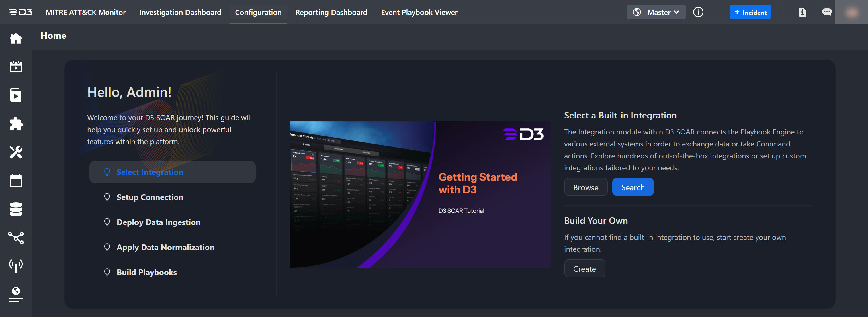The height and width of the screenshot is (317, 868).
Task: Go to Event Playbook Viewer
Action: (x=419, y=12)
